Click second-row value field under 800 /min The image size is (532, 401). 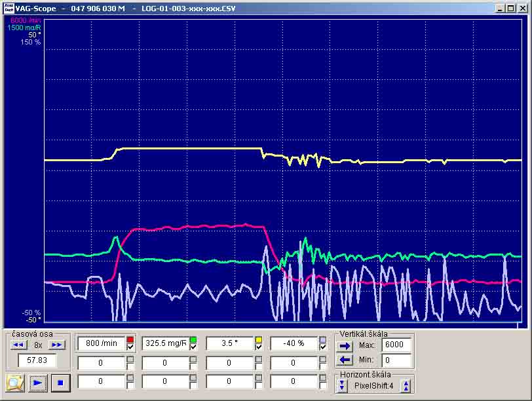[102, 362]
